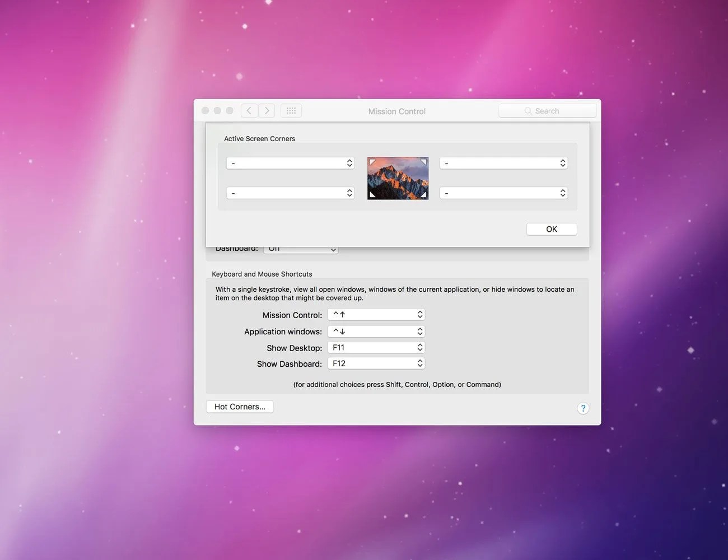Open the help question mark button
728x560 pixels.
583,408
